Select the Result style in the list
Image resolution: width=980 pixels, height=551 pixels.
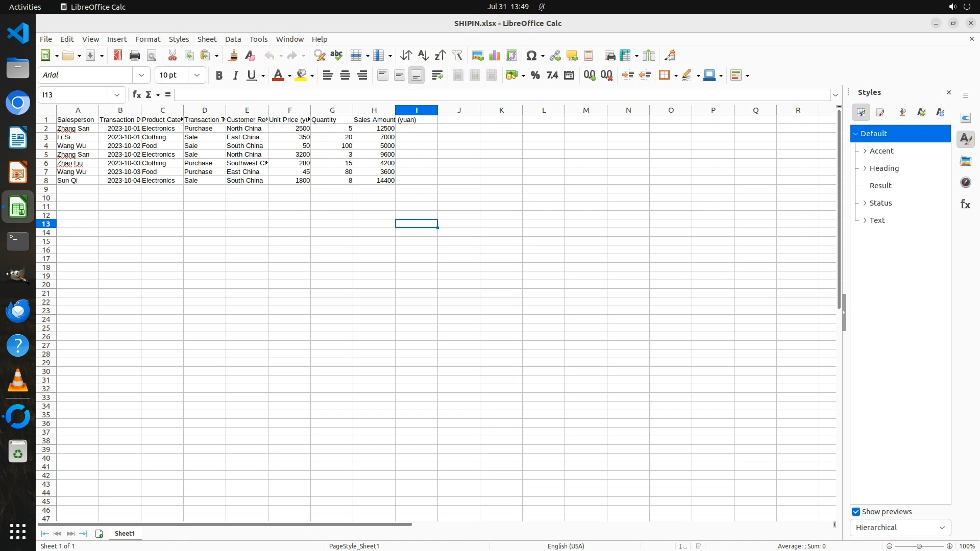(880, 186)
